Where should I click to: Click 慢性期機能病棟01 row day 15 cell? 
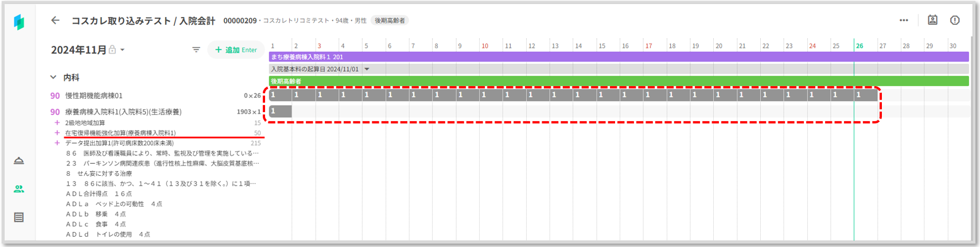pyautogui.click(x=608, y=95)
